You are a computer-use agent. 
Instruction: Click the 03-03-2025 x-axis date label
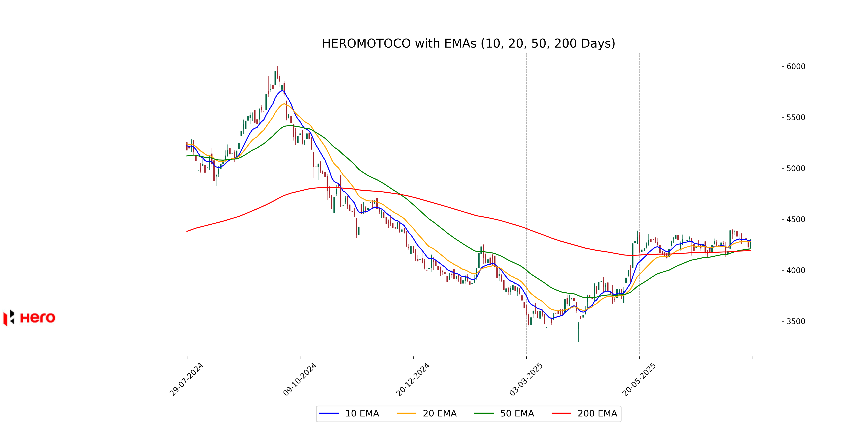[526, 379]
